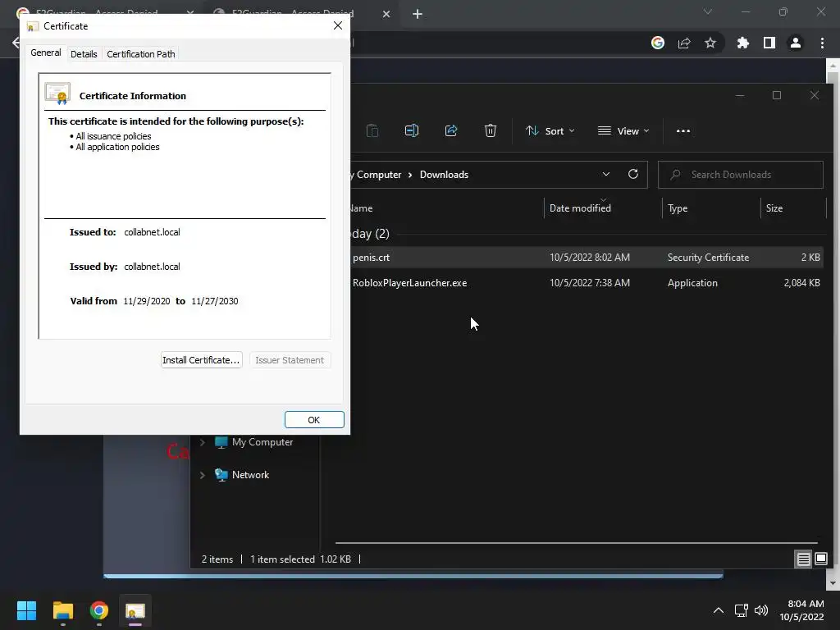Bookmark this page with star icon
The height and width of the screenshot is (630, 840).
point(710,43)
